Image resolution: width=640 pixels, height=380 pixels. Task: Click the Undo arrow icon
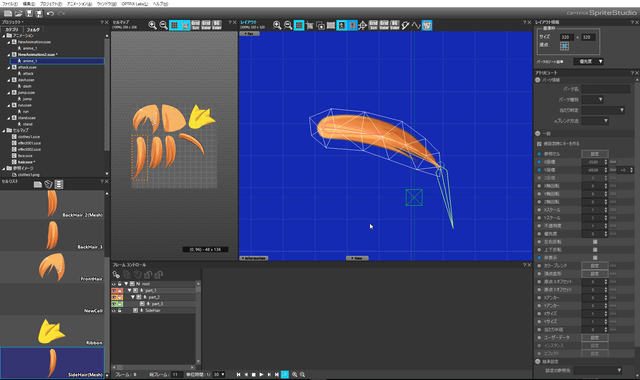(x=50, y=13)
